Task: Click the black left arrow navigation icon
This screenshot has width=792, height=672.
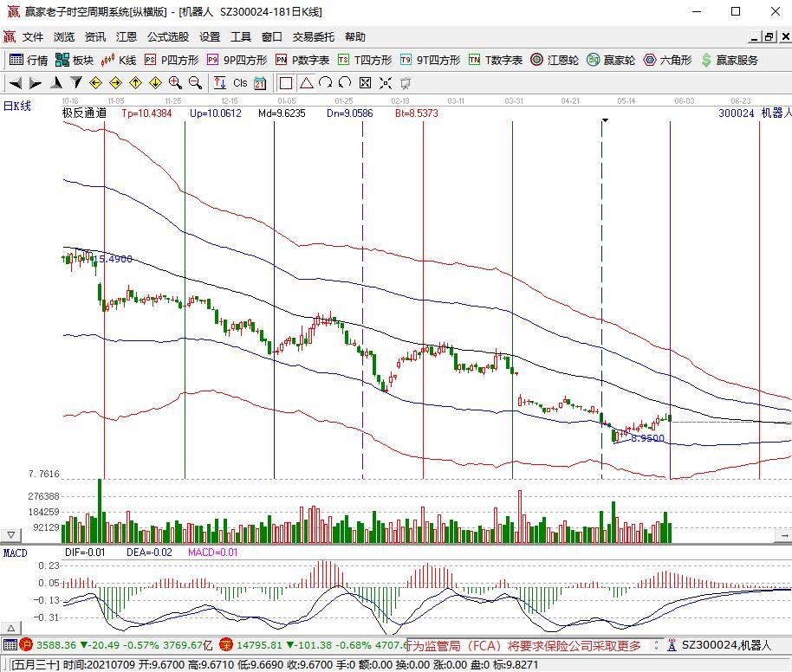Action: click(16, 83)
